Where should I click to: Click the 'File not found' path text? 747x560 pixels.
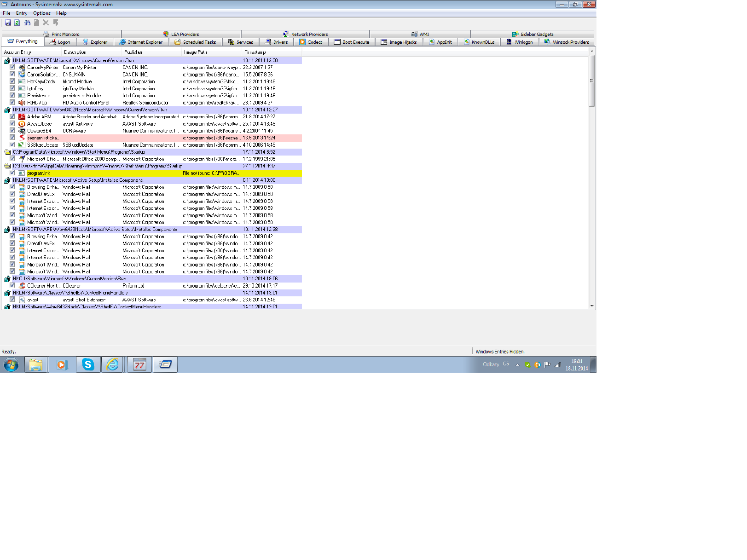(x=211, y=173)
